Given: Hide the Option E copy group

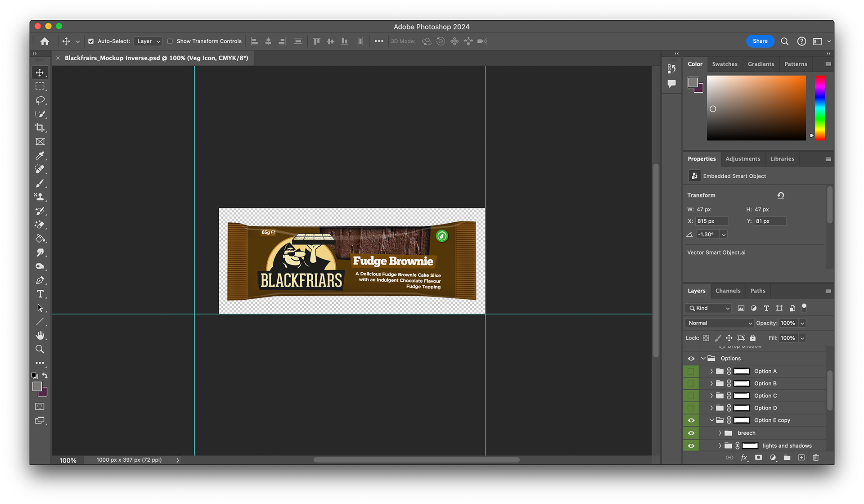Looking at the screenshot, I should click(x=691, y=420).
